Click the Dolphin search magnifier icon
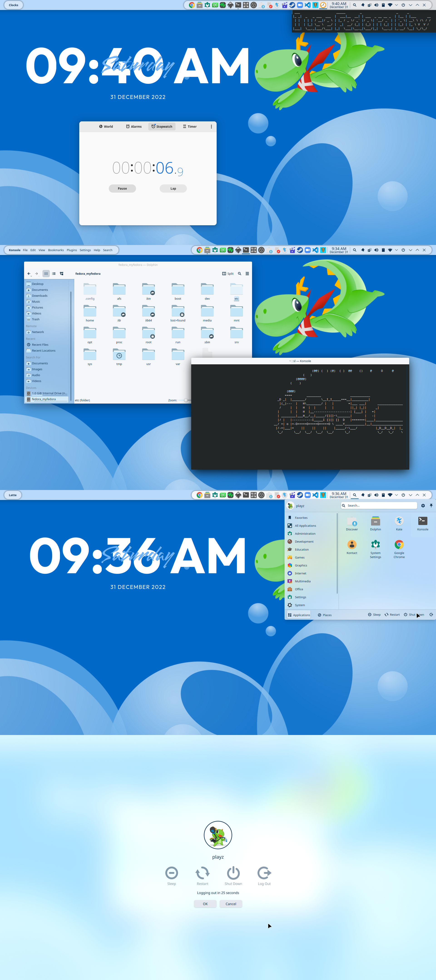The height and width of the screenshot is (980, 436). pyautogui.click(x=240, y=274)
